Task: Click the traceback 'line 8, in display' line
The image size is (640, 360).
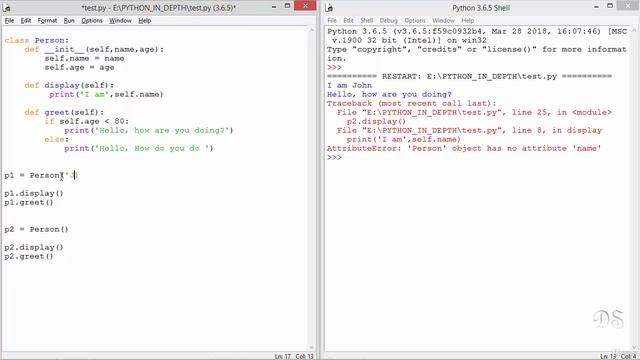Action: pyautogui.click(x=469, y=130)
